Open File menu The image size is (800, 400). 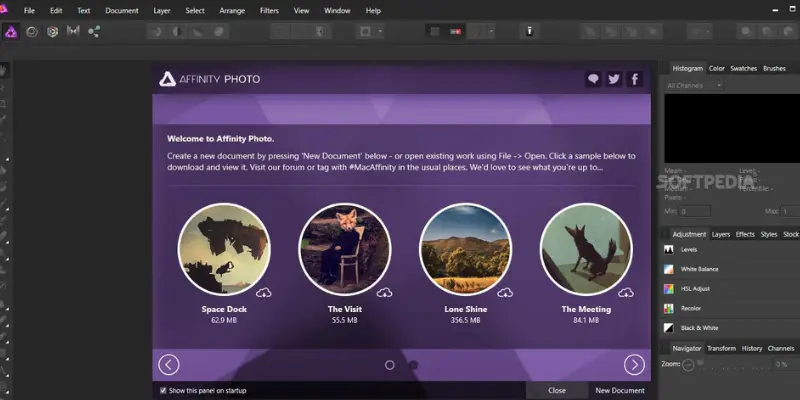coord(30,10)
